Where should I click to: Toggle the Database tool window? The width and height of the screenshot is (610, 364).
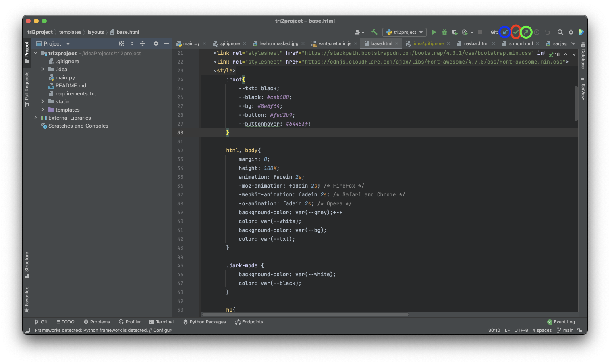[583, 56]
